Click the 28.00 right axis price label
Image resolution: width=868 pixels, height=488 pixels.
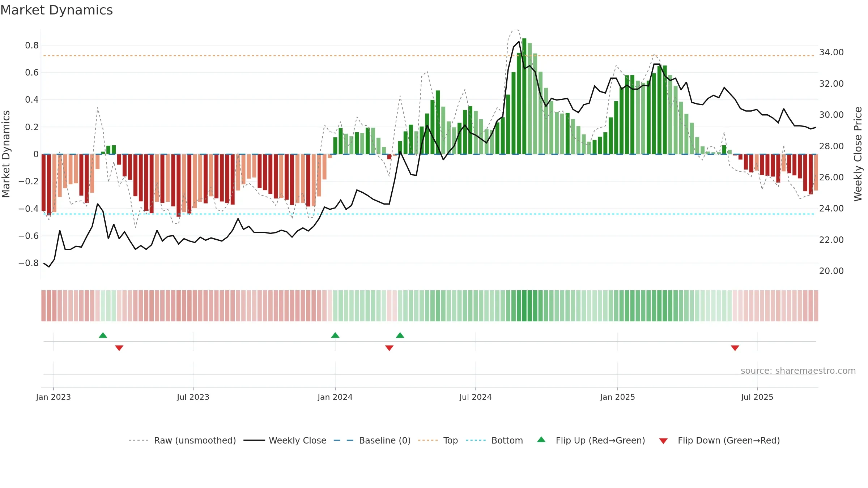pyautogui.click(x=831, y=146)
